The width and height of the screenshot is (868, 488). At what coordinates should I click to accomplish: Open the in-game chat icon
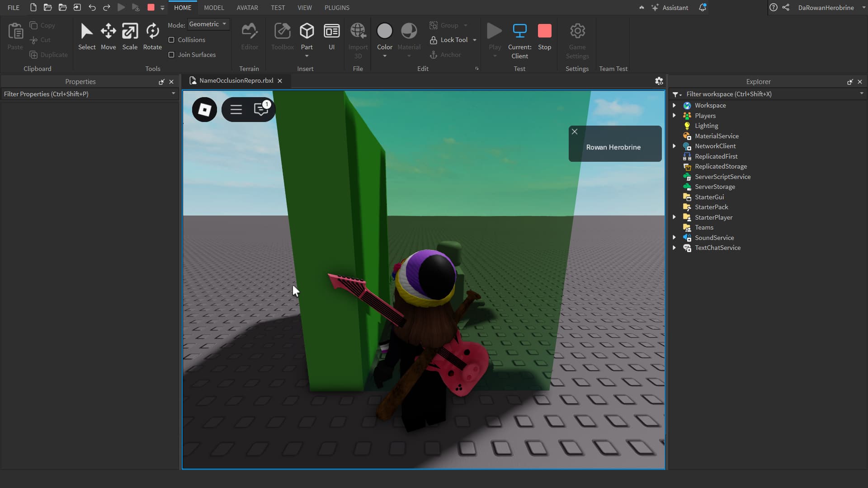261,109
